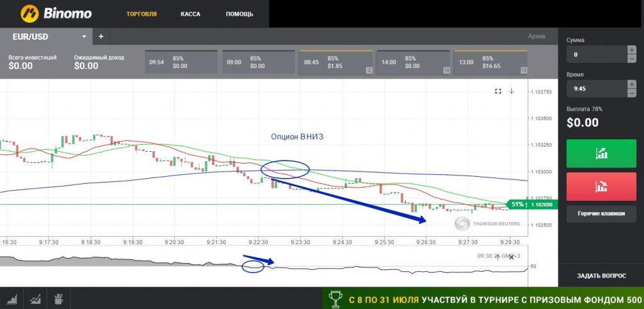The width and height of the screenshot is (644, 309).
Task: Open the Горячие клавиши hotkeys button
Action: click(x=601, y=214)
